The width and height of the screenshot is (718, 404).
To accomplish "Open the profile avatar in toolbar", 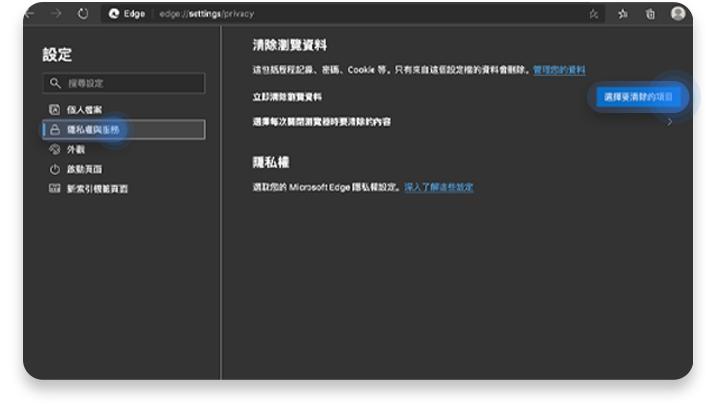I will click(x=678, y=13).
